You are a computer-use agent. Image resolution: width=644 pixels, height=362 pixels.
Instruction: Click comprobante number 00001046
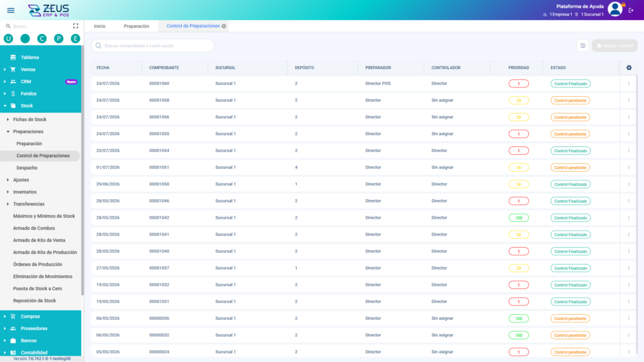pyautogui.click(x=159, y=201)
